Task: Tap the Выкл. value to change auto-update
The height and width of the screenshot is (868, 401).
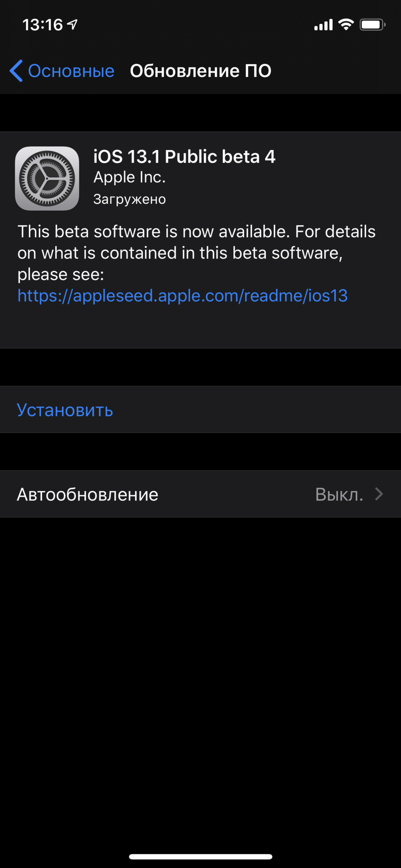Action: (x=339, y=494)
